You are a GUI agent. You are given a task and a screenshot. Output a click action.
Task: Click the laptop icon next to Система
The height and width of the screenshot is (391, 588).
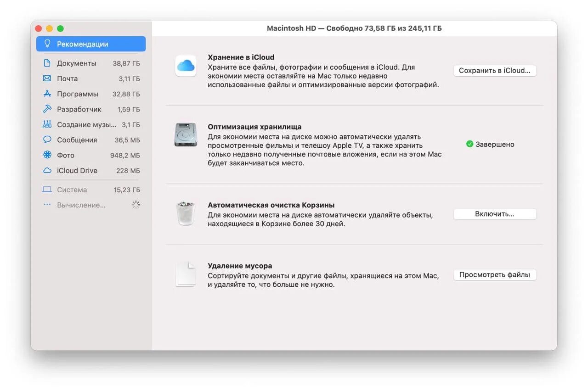point(47,190)
